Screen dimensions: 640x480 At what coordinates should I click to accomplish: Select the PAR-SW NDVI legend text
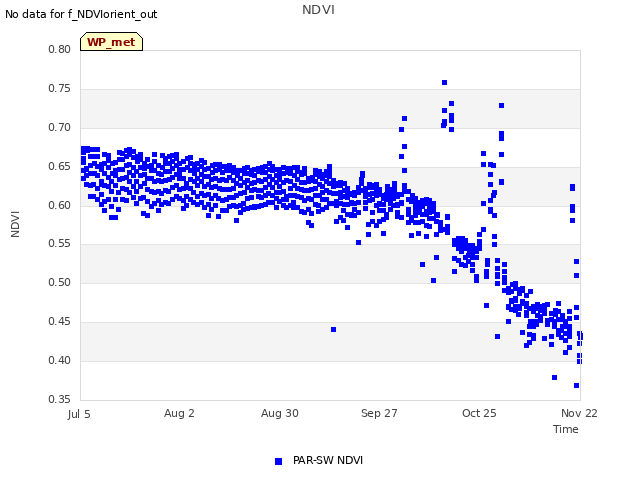coord(328,460)
